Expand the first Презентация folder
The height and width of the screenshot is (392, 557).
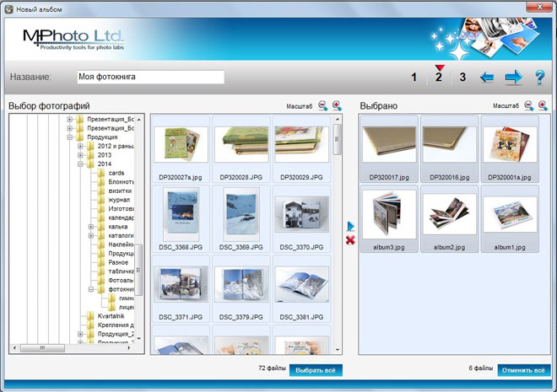(69, 119)
